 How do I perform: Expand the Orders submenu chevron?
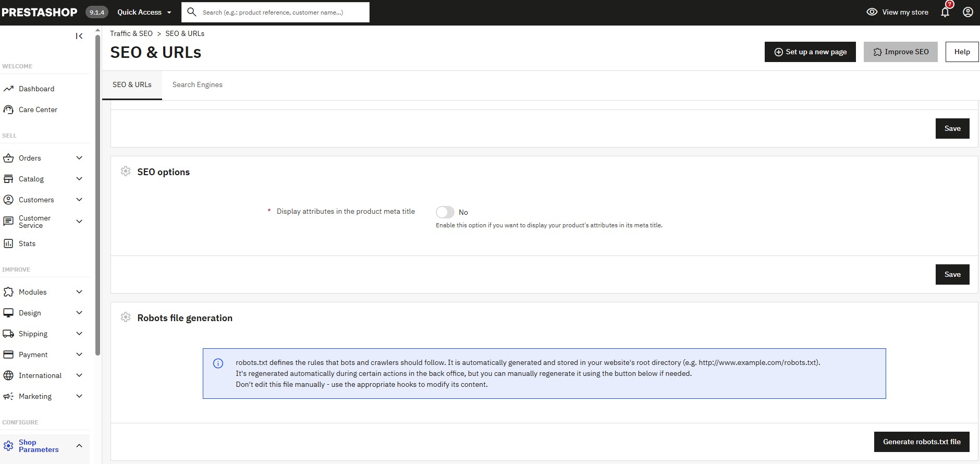pos(79,158)
